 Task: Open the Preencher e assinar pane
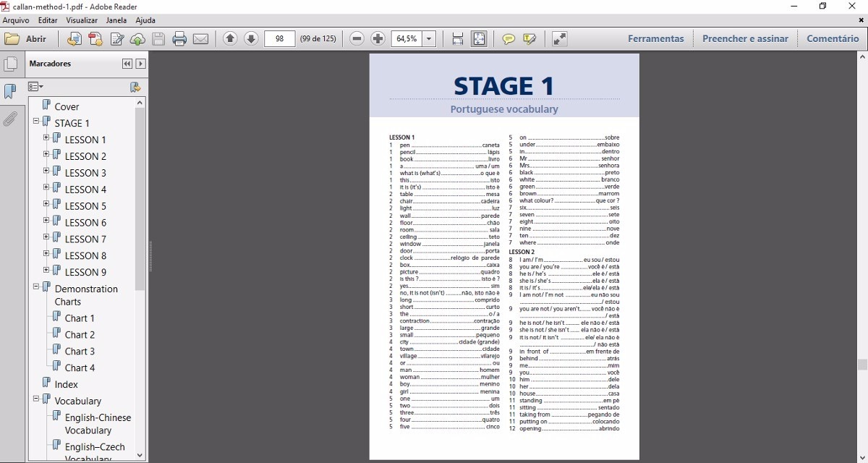tap(745, 39)
